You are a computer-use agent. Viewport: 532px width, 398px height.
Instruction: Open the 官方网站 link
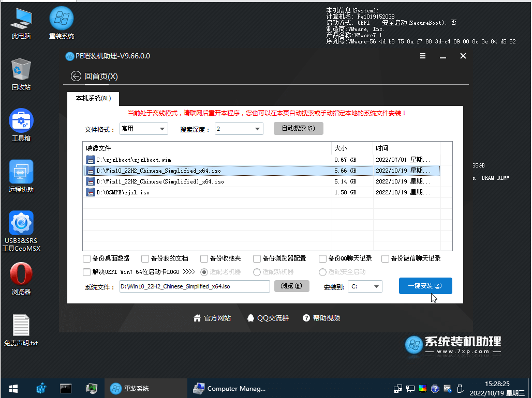(x=212, y=318)
